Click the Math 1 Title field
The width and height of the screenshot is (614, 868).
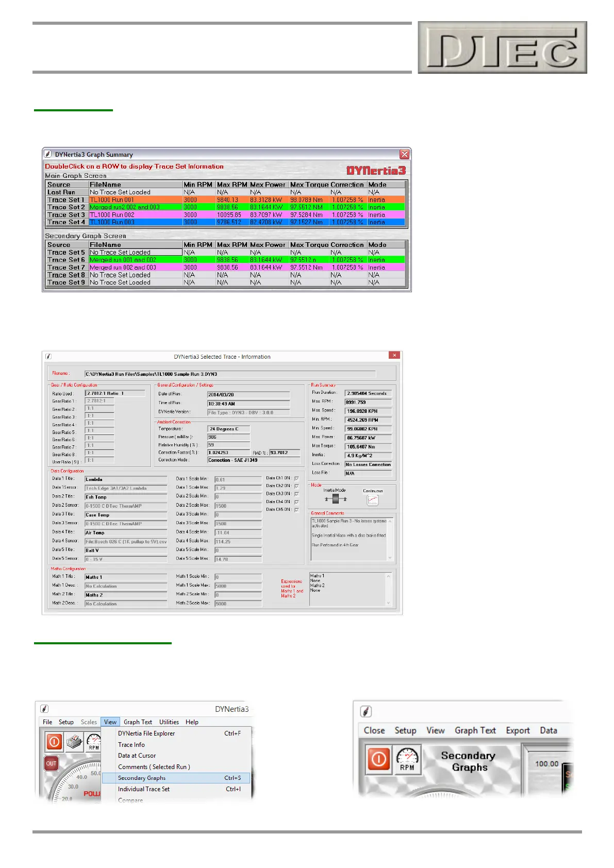(x=126, y=577)
